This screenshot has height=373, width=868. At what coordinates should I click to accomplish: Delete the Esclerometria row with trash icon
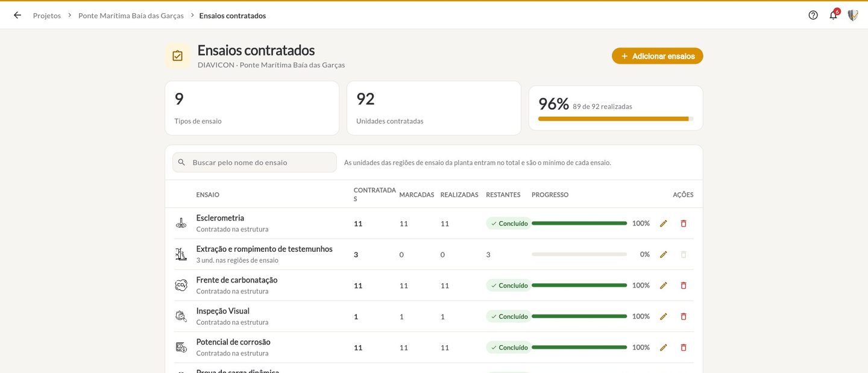(684, 224)
